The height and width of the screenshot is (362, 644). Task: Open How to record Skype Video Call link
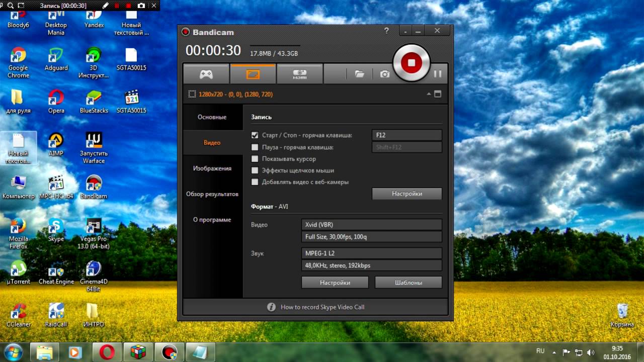coord(323,307)
